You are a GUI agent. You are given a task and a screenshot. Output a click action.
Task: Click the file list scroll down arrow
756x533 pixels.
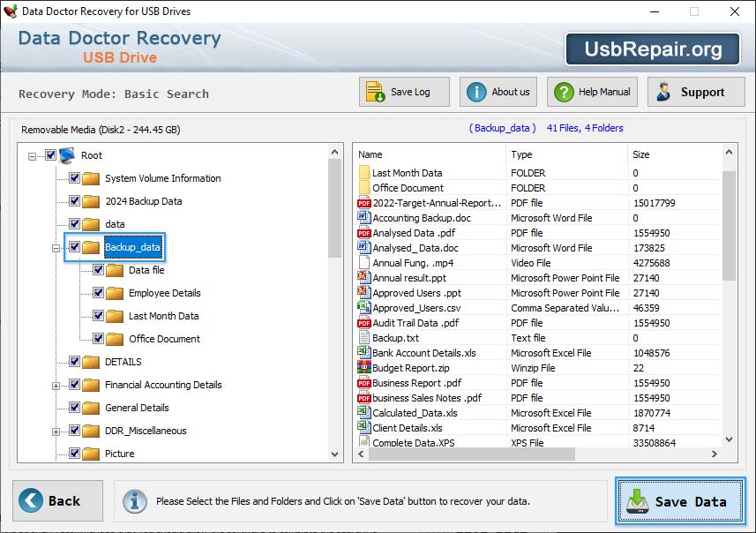[729, 439]
